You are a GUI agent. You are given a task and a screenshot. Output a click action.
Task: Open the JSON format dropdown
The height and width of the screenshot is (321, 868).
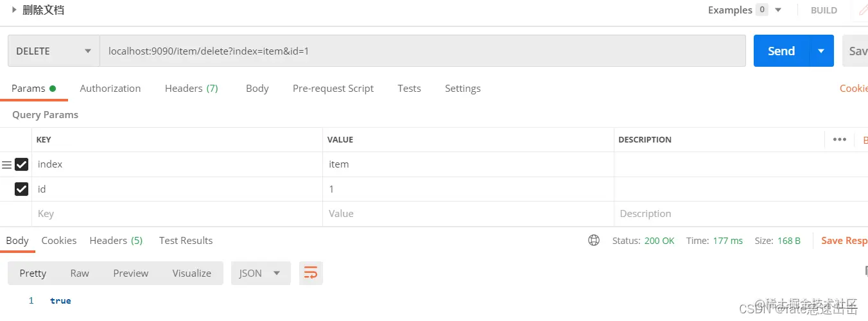point(261,273)
